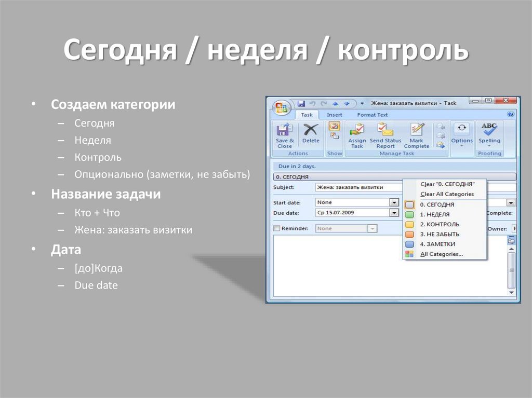Switch to the Insert tab
Screen dimensions: 532x398
pos(334,115)
